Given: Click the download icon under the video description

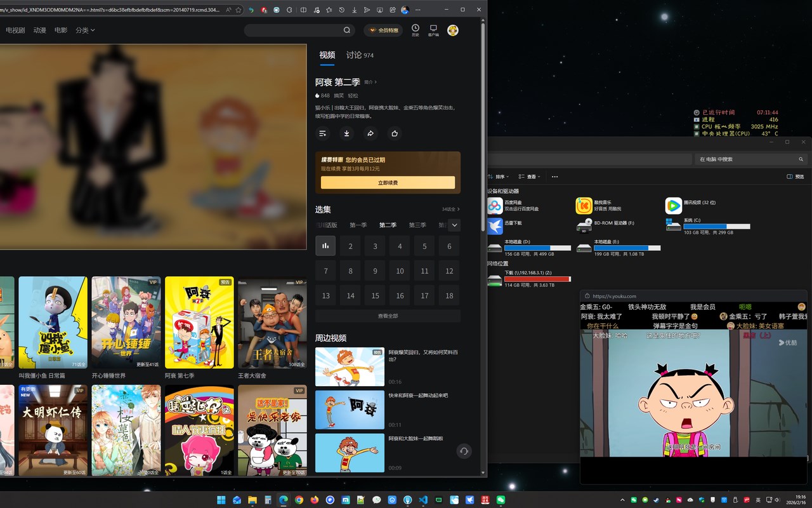Looking at the screenshot, I should point(347,133).
